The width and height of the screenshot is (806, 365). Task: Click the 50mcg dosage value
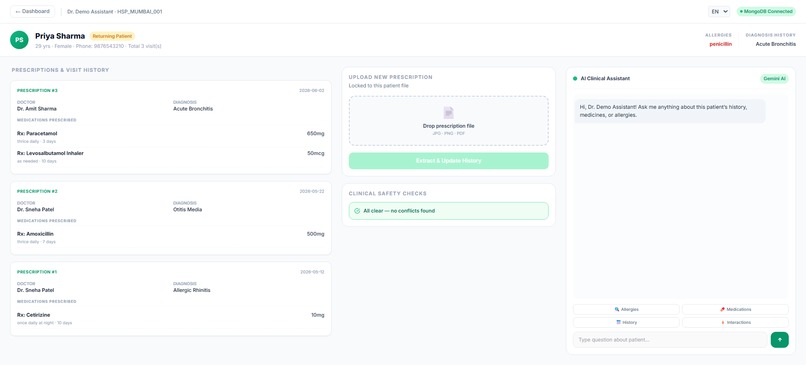click(x=315, y=153)
